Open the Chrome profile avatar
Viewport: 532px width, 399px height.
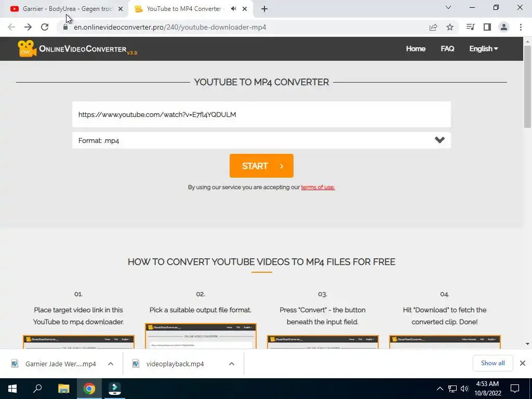[x=504, y=27]
